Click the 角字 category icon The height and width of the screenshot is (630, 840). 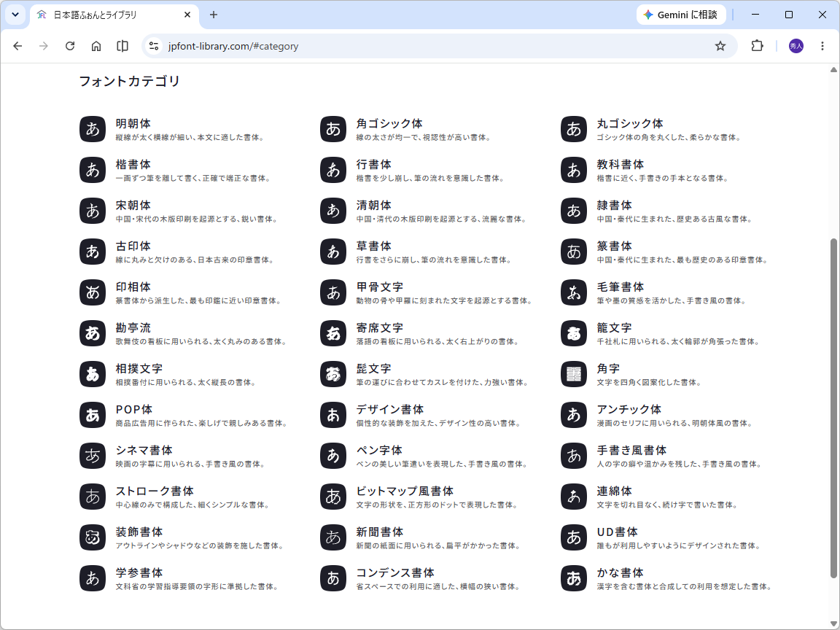(x=574, y=374)
